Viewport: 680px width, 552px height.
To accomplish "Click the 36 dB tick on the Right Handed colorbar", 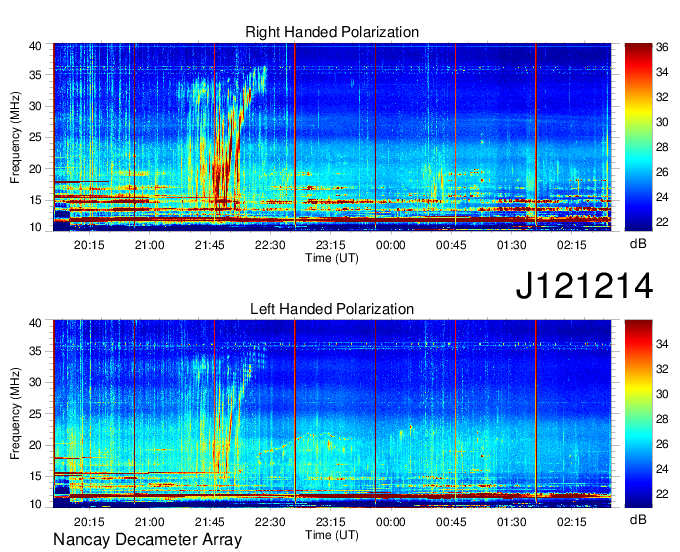I will point(662,47).
